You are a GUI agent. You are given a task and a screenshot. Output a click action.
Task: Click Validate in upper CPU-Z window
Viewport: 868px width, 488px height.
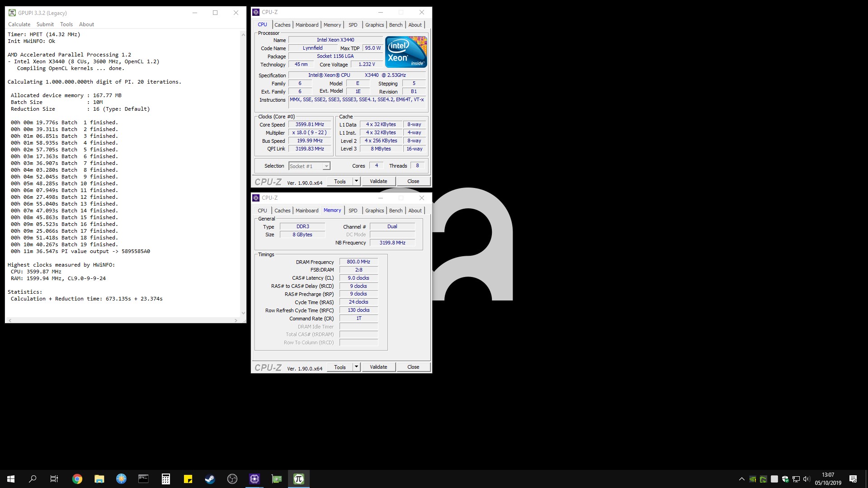[378, 181]
